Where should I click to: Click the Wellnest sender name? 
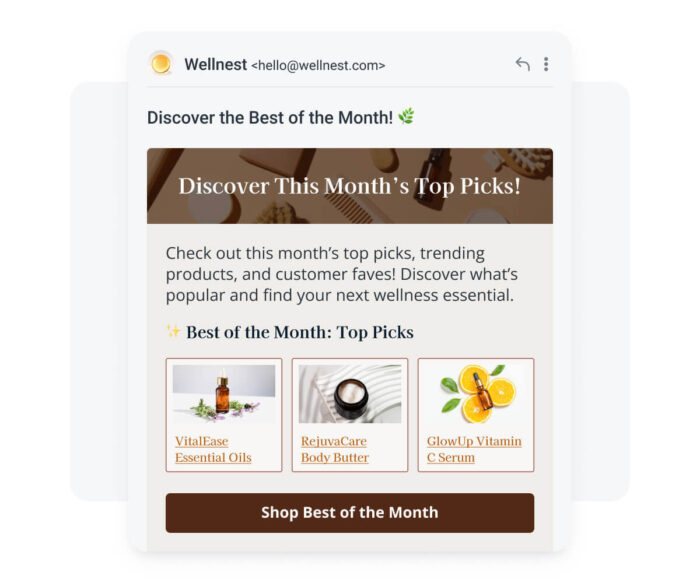click(216, 65)
